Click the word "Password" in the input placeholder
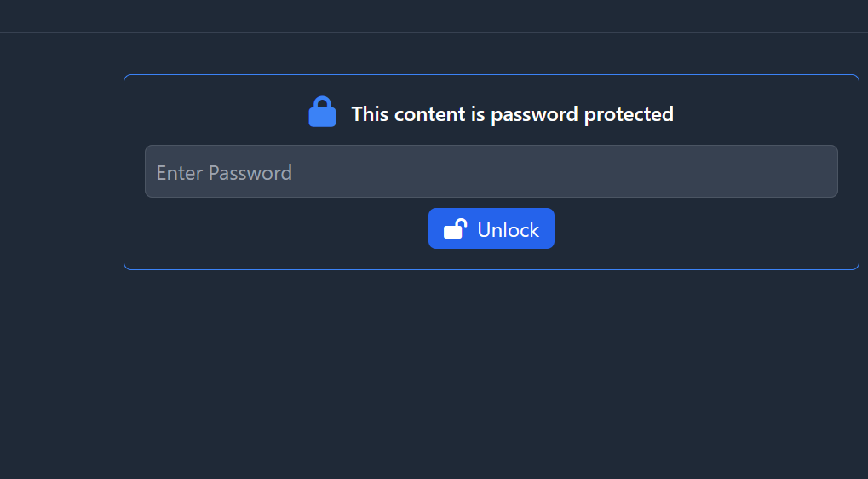The height and width of the screenshot is (479, 868). coord(250,173)
